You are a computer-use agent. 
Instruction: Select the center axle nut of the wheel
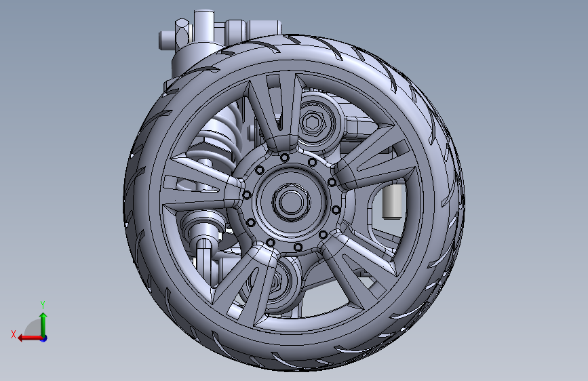pos(291,202)
